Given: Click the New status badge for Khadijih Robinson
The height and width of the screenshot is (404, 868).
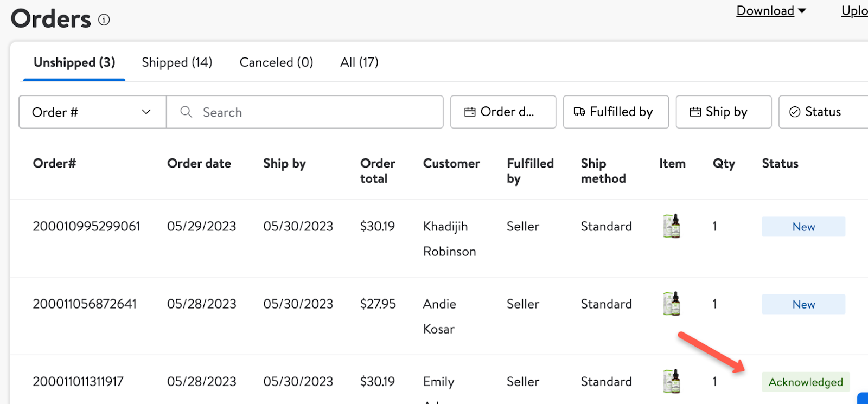Looking at the screenshot, I should pyautogui.click(x=803, y=227).
